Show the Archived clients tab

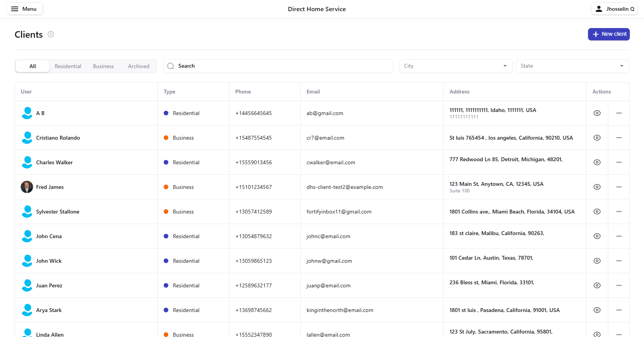[138, 66]
